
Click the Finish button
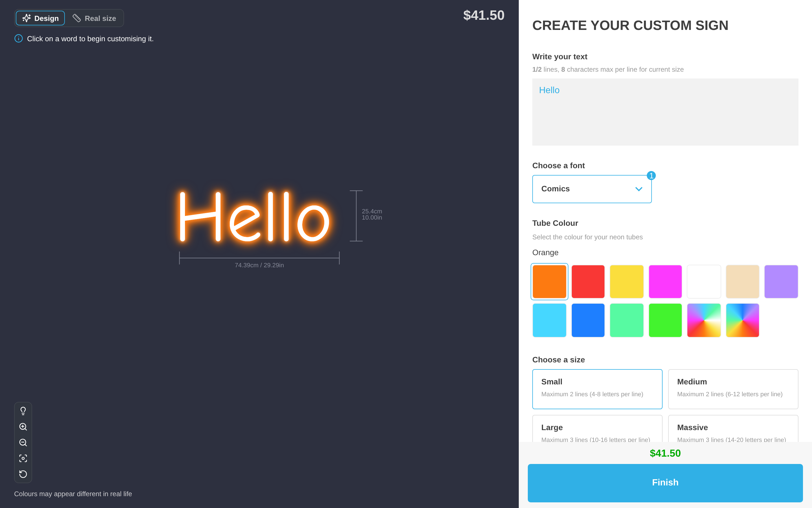tap(665, 483)
